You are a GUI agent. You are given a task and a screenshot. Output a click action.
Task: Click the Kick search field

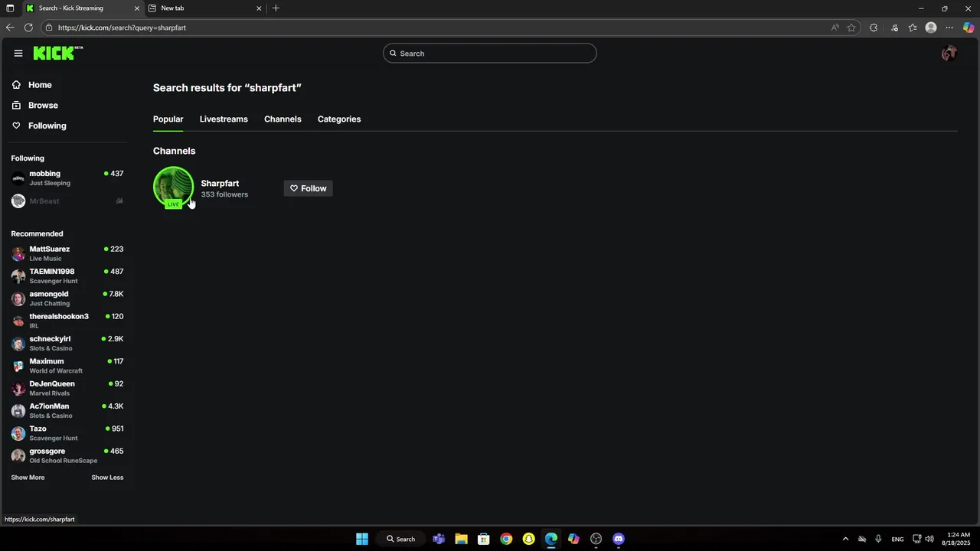tap(490, 54)
